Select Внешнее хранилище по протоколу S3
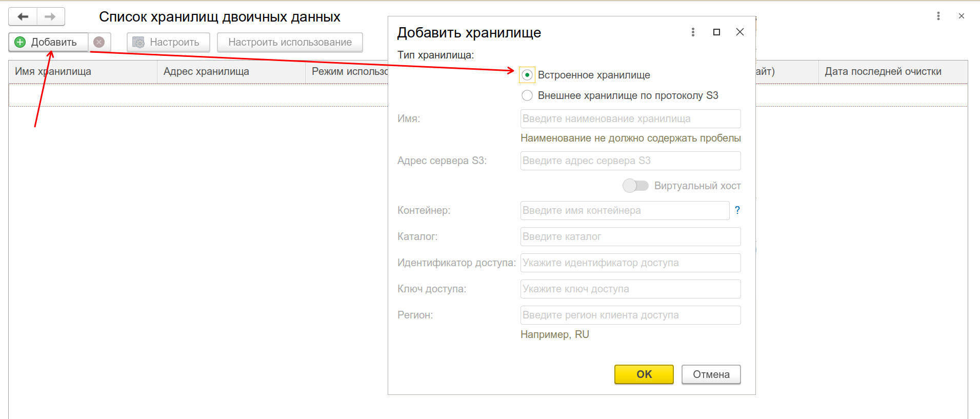Image resolution: width=980 pixels, height=419 pixels. 527,96
